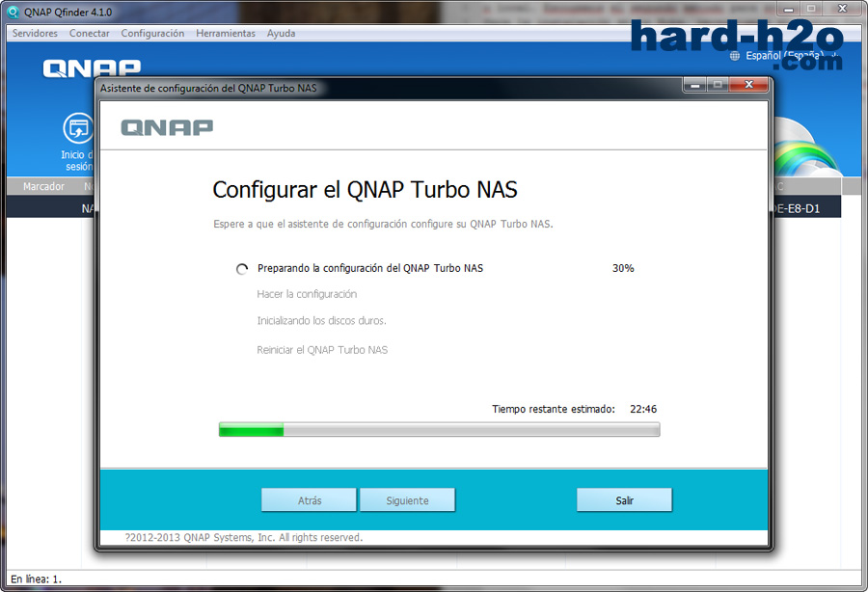This screenshot has height=592, width=868.
Task: Click the 'En línea: 1.' status bar text
Action: (36, 579)
